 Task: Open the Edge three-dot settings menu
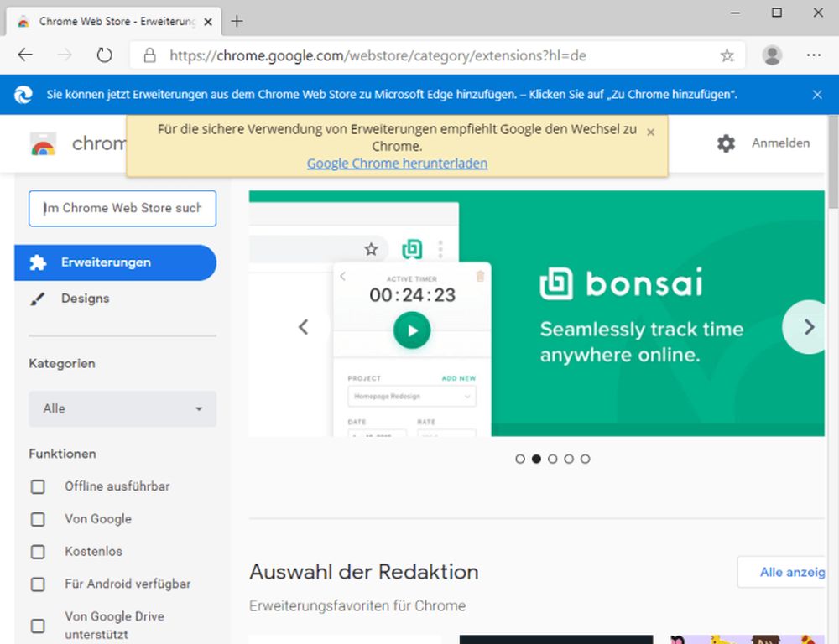[x=813, y=55]
